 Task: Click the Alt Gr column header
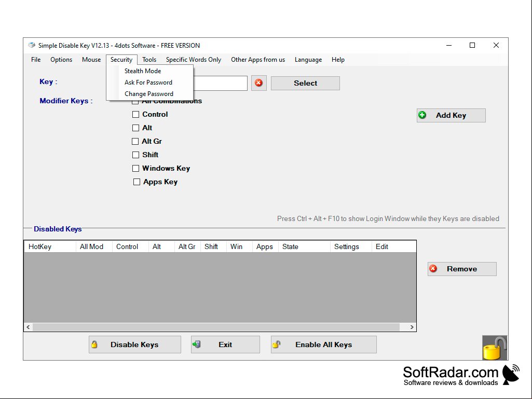[x=187, y=246]
